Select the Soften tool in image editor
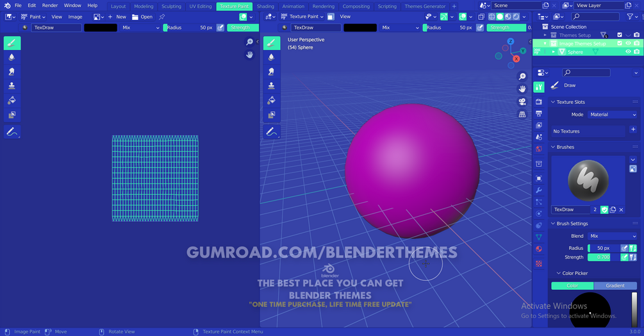Image resolution: width=644 pixels, height=336 pixels. (12, 57)
